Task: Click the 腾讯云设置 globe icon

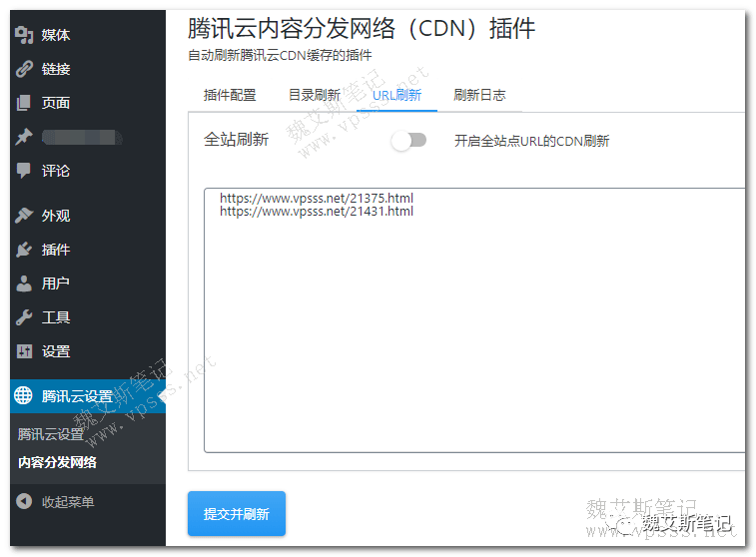Action: pos(23,396)
